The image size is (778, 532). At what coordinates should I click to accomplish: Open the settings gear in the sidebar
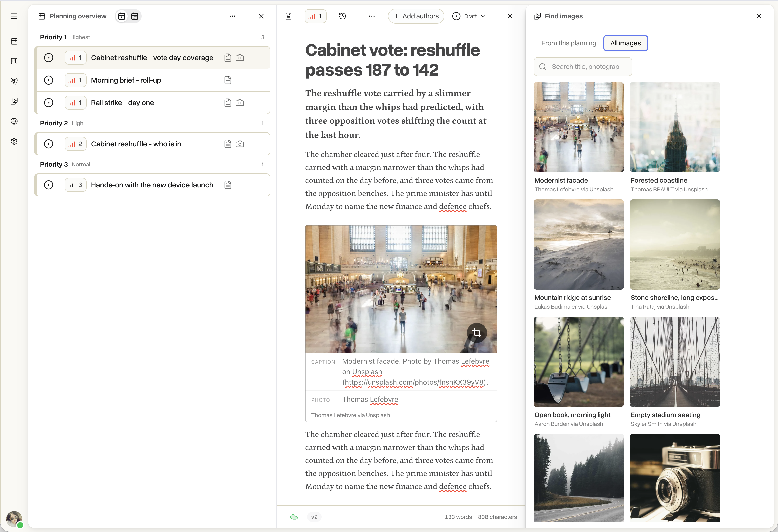tap(14, 141)
